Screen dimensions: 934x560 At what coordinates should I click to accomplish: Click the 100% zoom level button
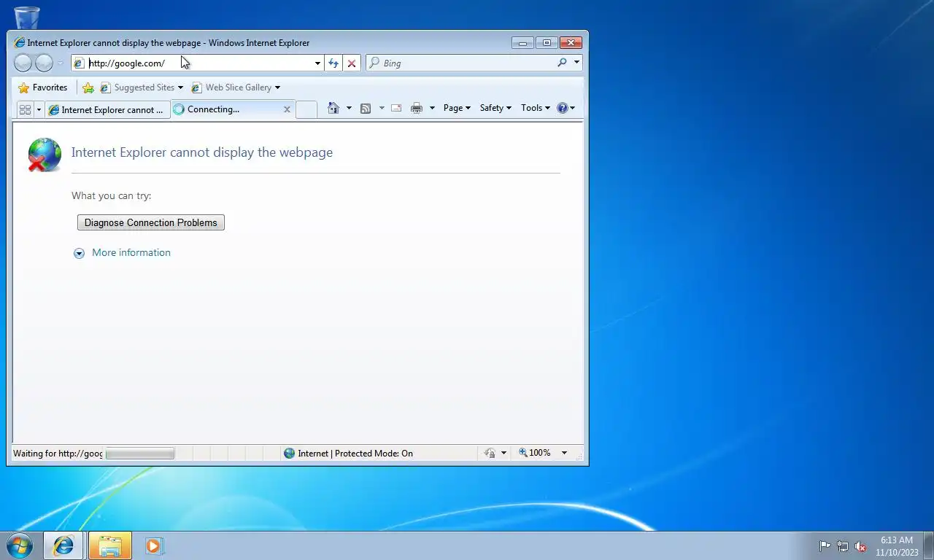click(535, 453)
